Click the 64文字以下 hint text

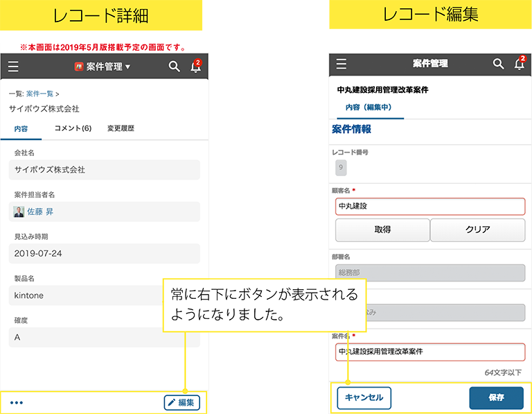[x=503, y=372]
